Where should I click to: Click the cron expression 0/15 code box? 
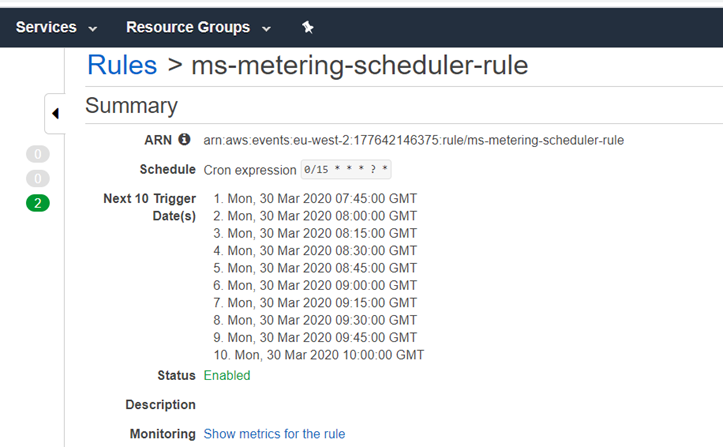[347, 170]
